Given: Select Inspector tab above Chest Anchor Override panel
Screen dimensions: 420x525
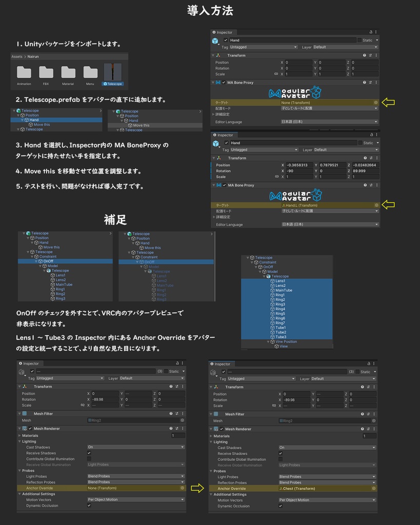Looking at the screenshot, I should coord(221,364).
